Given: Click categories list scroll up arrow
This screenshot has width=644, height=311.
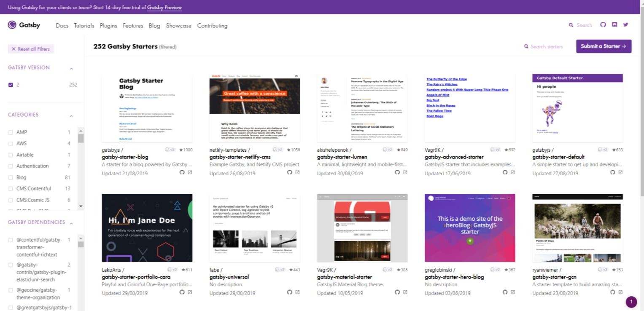Looking at the screenshot, I should pyautogui.click(x=81, y=130).
